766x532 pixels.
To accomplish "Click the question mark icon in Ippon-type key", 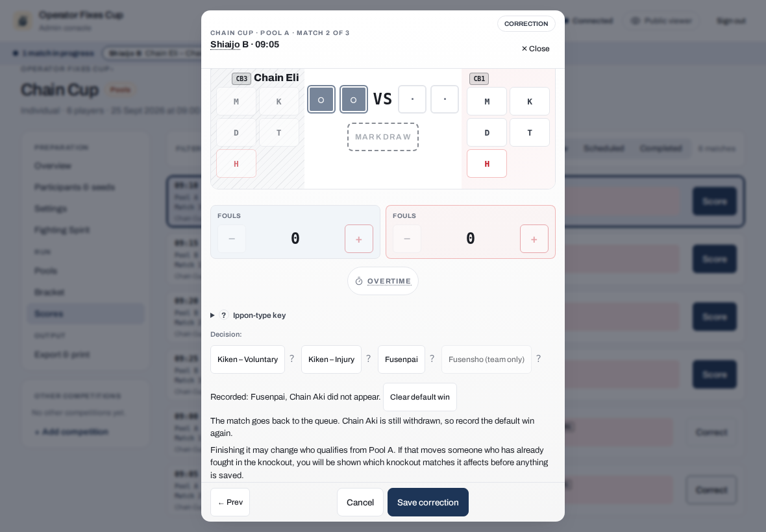I will 224,315.
